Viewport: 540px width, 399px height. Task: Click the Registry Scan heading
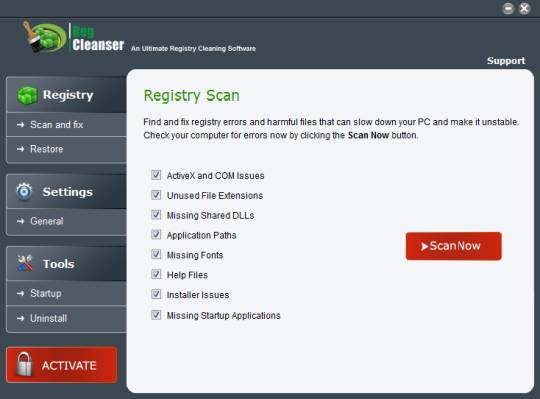[191, 96]
